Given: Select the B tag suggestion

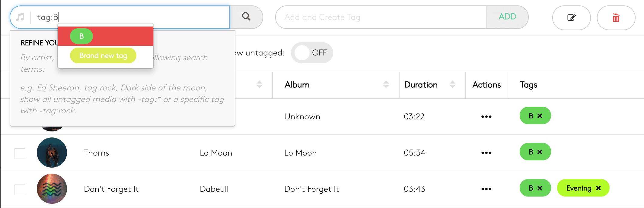Looking at the screenshot, I should (81, 36).
